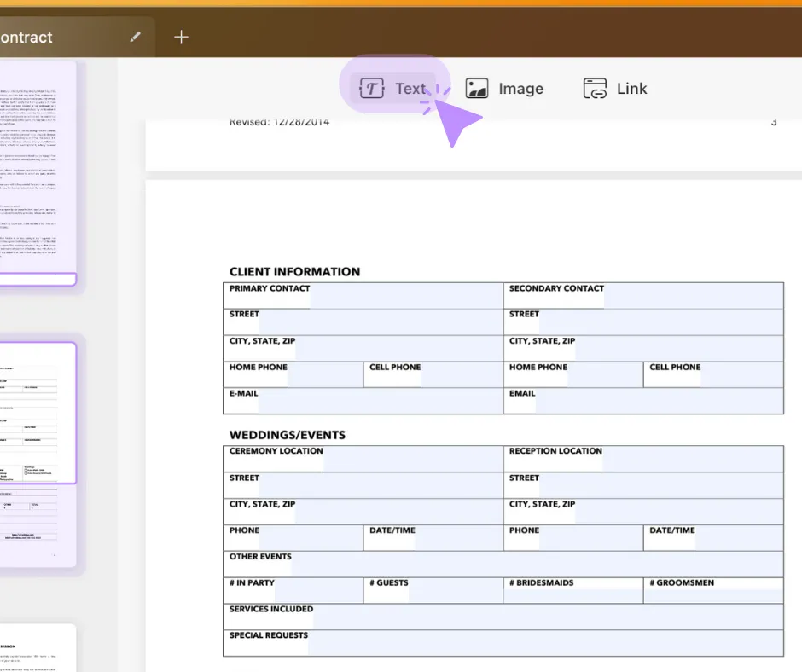Click the pencil icon to rename the Contract tab
The height and width of the screenshot is (672, 802).
pos(134,37)
